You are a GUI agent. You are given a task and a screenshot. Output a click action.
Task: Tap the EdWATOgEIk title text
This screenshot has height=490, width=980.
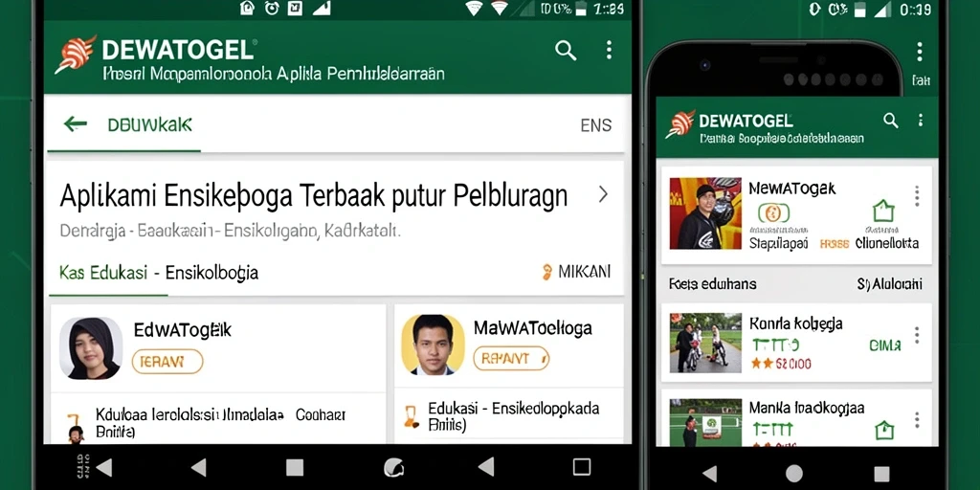coord(183,329)
